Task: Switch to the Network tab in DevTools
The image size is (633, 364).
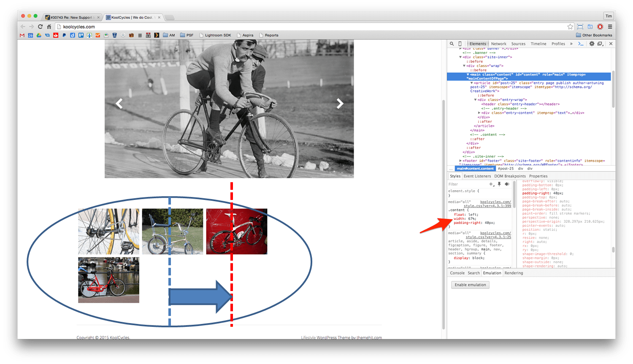Action: (498, 43)
